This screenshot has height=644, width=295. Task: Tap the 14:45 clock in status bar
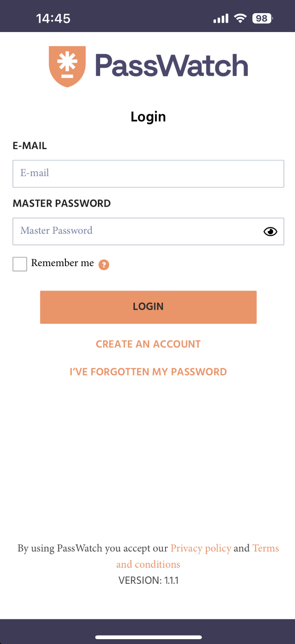pos(53,18)
